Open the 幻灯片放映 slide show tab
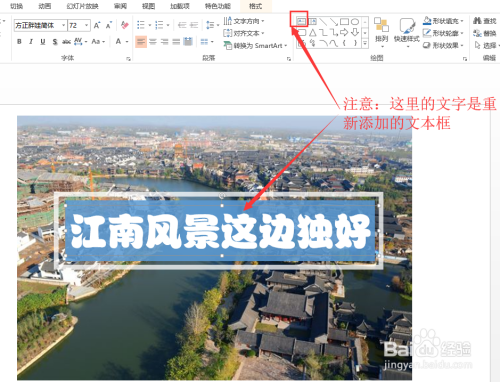The width and height of the screenshot is (500, 382). tap(82, 6)
